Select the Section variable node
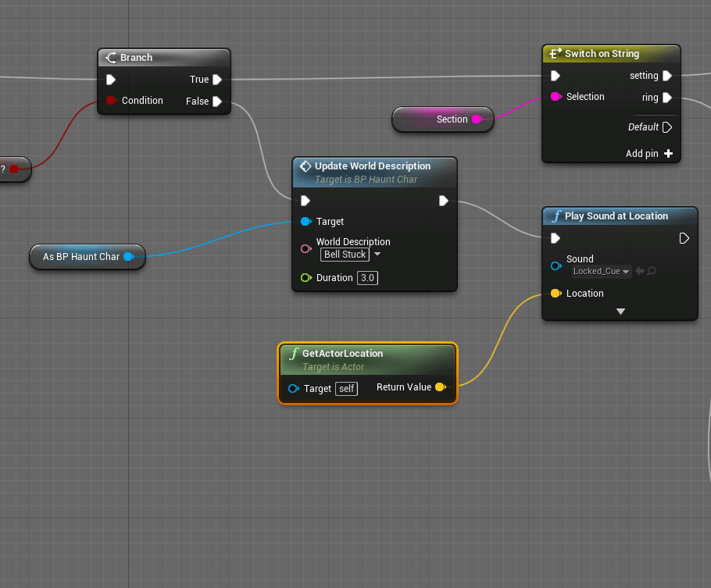The width and height of the screenshot is (711, 588). point(442,119)
